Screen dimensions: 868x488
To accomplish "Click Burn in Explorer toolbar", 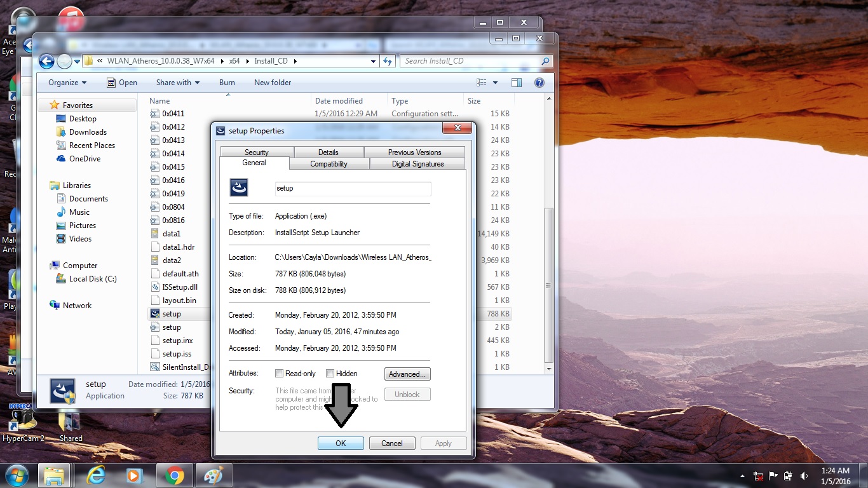I will pos(227,83).
